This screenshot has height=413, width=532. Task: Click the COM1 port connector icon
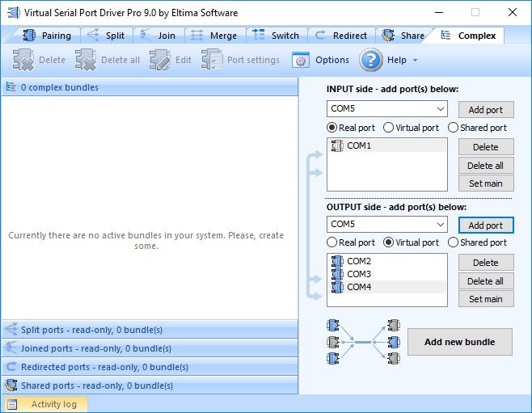coord(337,145)
